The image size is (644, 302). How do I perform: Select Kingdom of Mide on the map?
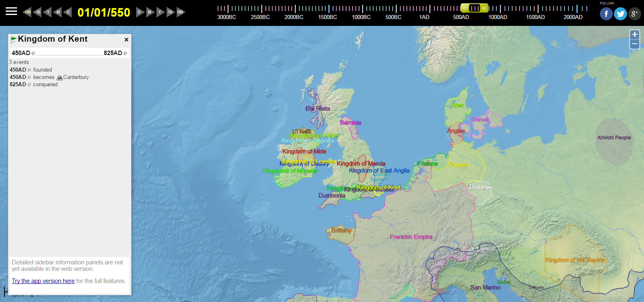(x=304, y=151)
